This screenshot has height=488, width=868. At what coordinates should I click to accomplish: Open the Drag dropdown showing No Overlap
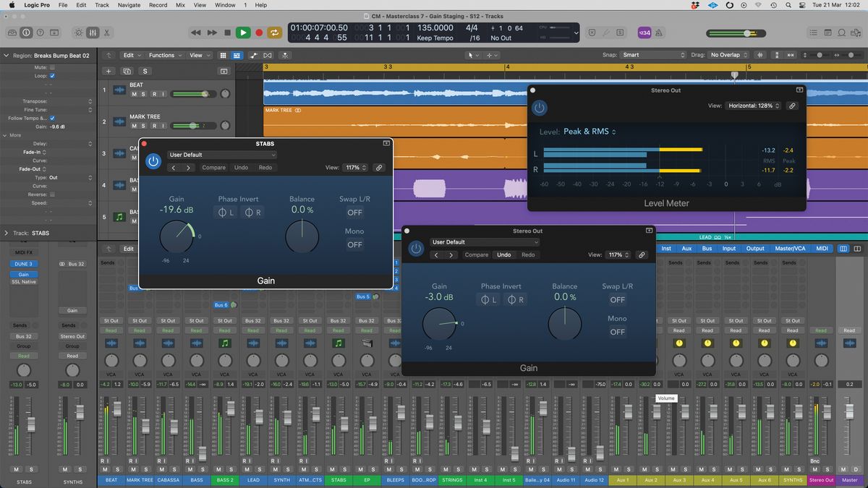[727, 54]
